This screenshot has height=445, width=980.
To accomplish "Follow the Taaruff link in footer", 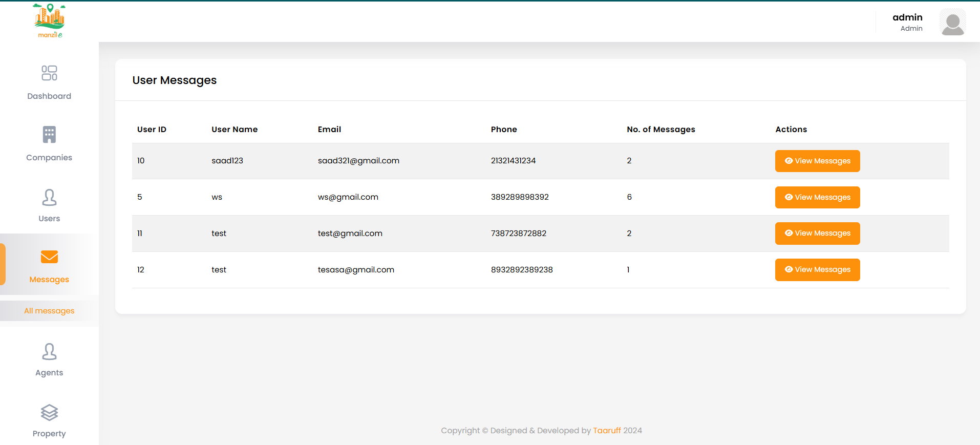I will pyautogui.click(x=607, y=431).
